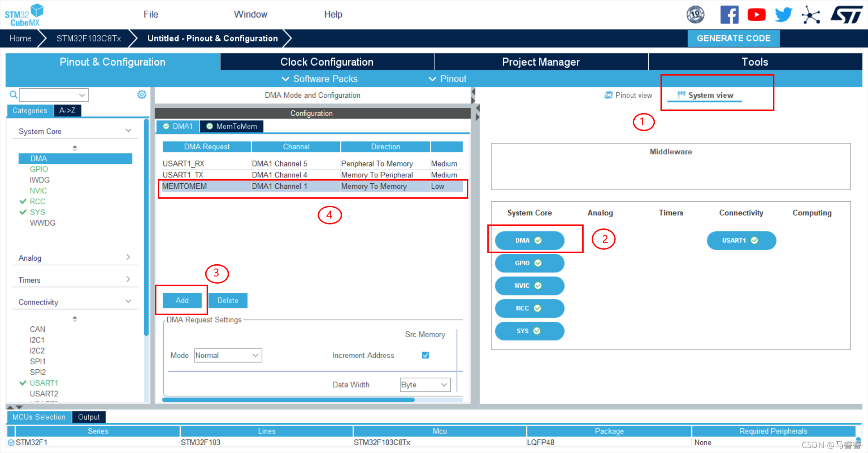Click the Add DMA request button

(182, 300)
